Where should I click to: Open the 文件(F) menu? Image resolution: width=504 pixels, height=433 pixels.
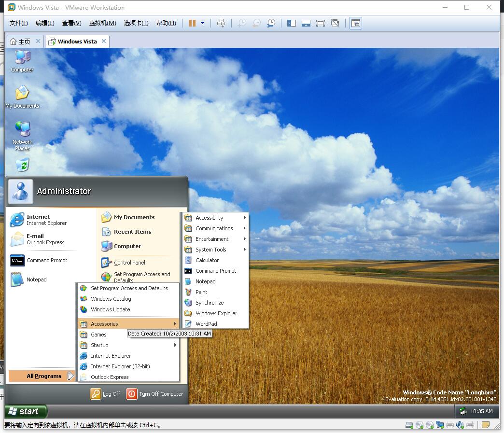(19, 23)
